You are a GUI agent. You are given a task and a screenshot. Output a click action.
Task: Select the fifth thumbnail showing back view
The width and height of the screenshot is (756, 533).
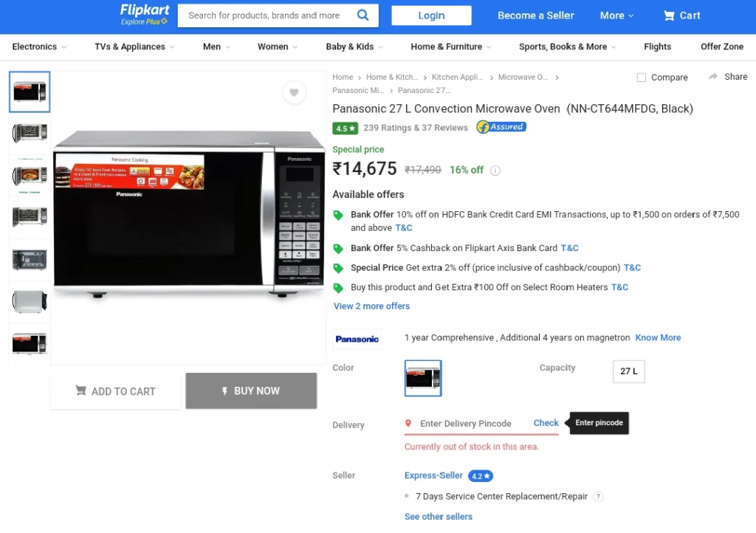coord(30,260)
